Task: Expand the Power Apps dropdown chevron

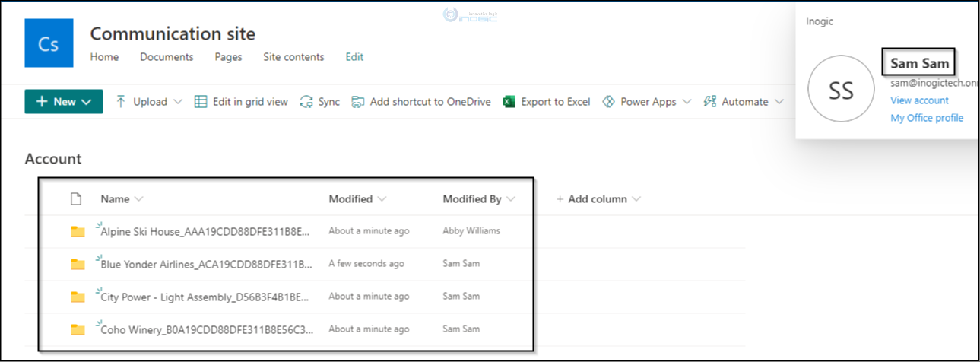Action: (687, 101)
